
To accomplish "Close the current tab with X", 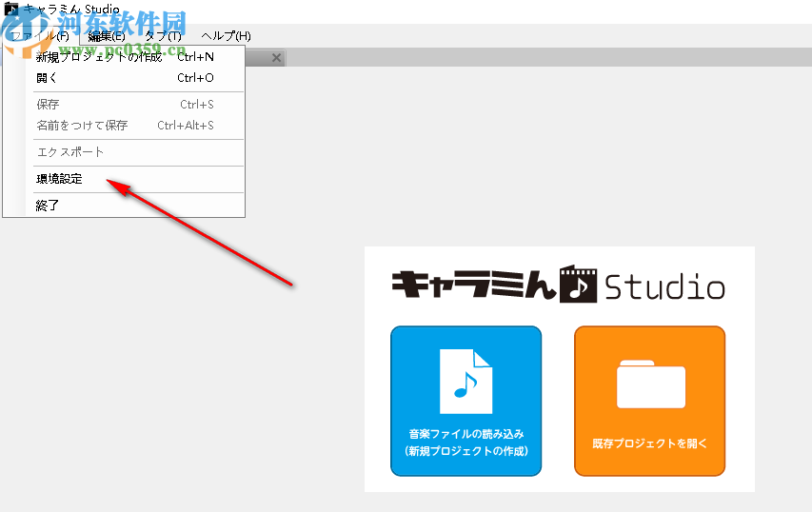I will coord(276,58).
